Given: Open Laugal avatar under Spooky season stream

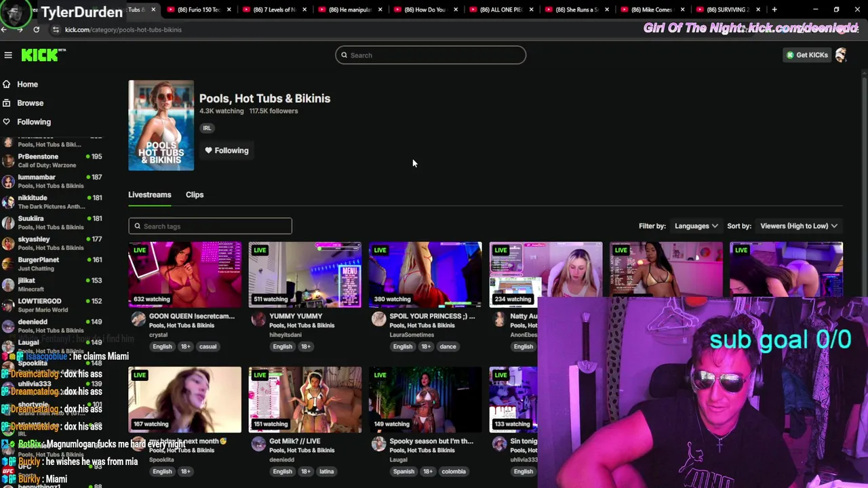Looking at the screenshot, I should click(x=378, y=444).
